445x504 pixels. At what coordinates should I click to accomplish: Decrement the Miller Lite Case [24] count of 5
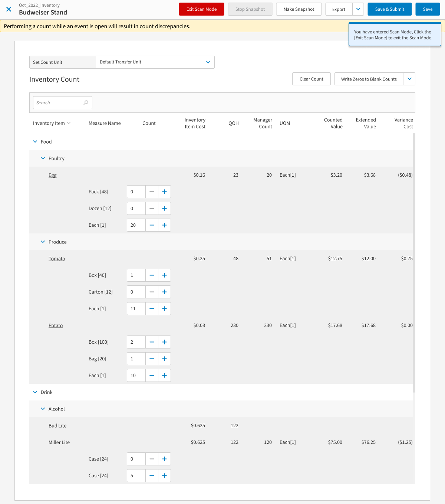click(152, 475)
